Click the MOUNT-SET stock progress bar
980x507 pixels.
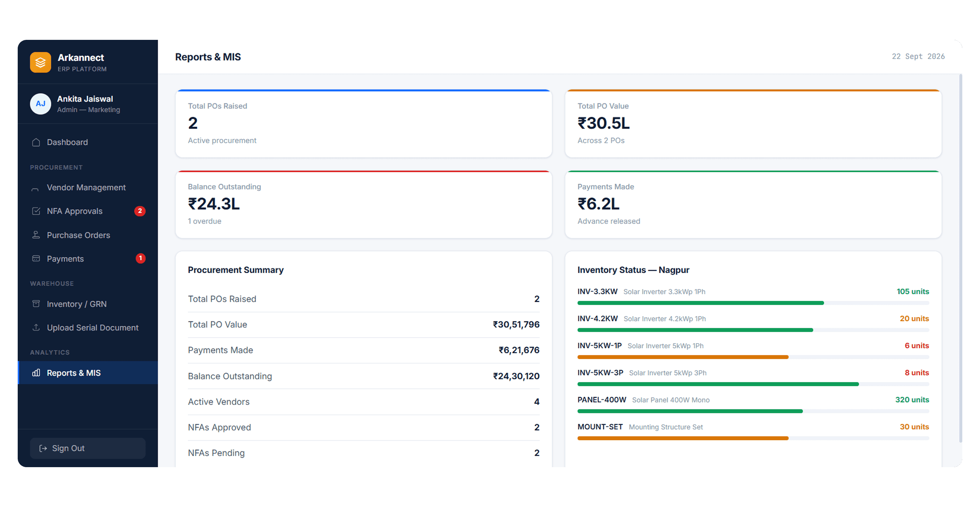[x=753, y=438]
